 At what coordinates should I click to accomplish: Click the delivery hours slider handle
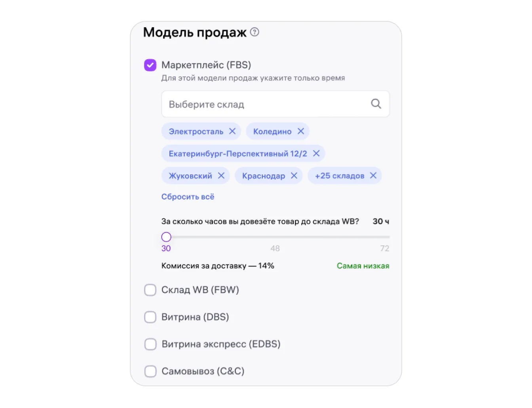click(x=166, y=237)
